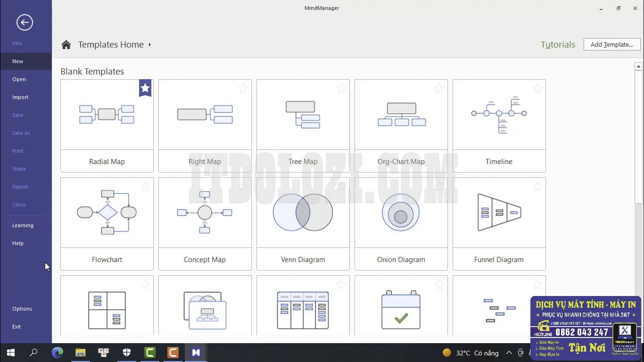Expand the Templates Home breadcrumb arrow
Screen dimensions: 644x362
(x=149, y=45)
